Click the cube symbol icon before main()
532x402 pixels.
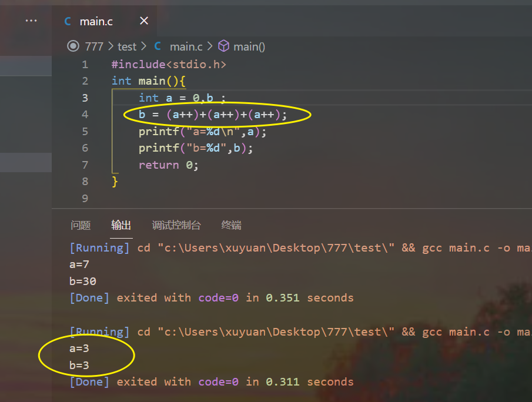point(223,46)
